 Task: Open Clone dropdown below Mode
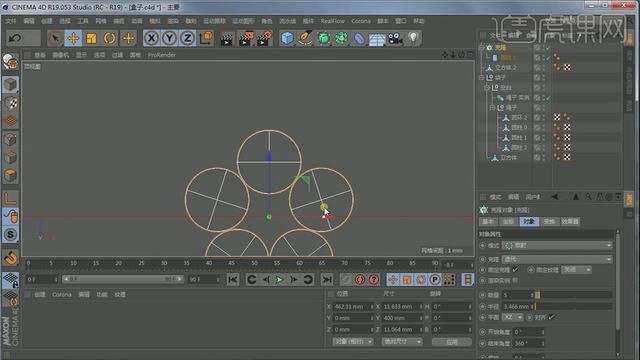557,259
